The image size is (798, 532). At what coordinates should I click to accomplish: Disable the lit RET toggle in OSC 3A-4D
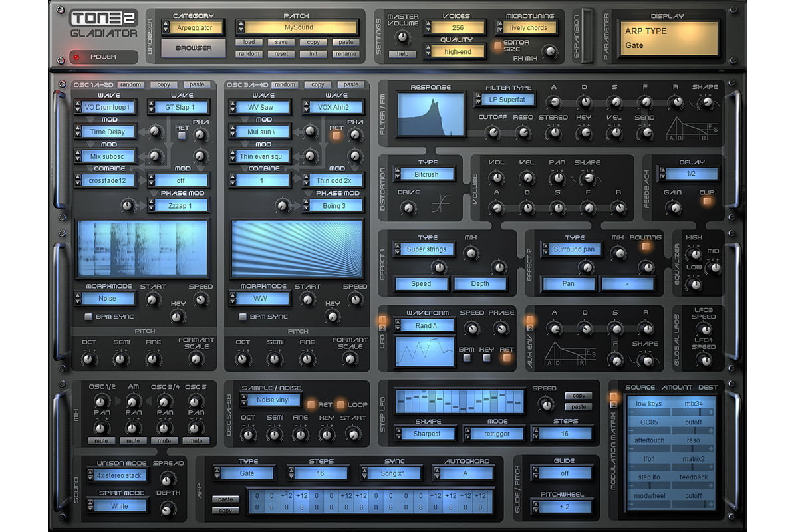tap(336, 136)
